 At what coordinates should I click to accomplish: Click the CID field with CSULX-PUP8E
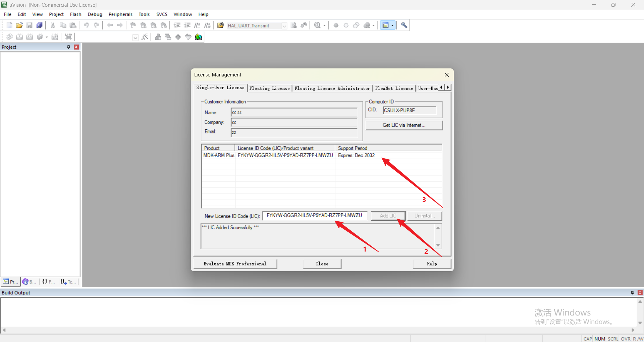pyautogui.click(x=410, y=110)
